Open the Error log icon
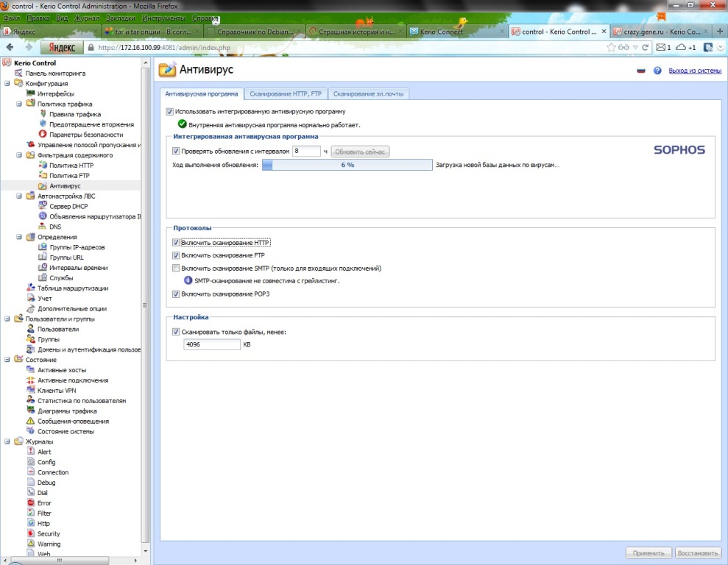This screenshot has width=728, height=565. 31,503
